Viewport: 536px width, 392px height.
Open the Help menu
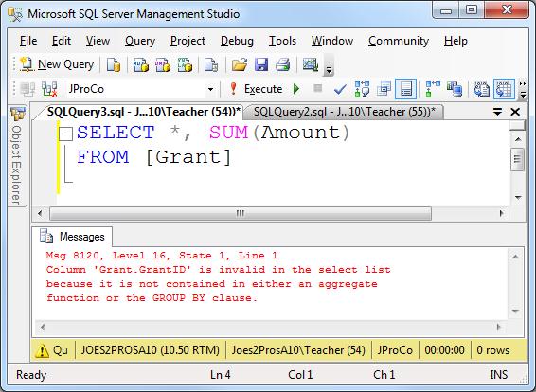coord(456,41)
